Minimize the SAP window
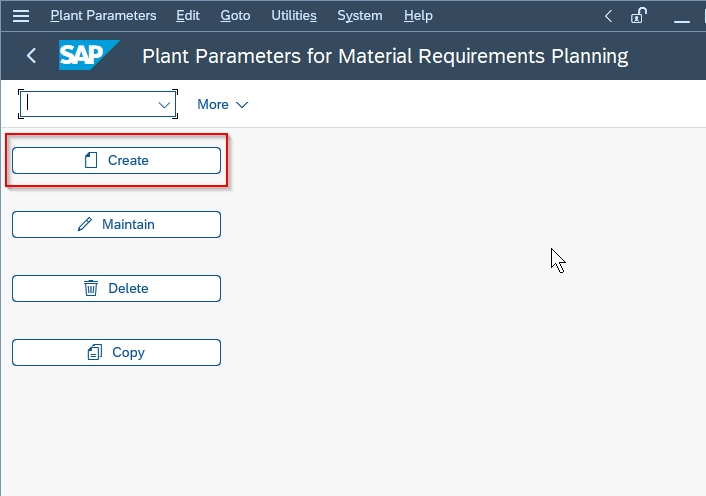 tap(682, 18)
